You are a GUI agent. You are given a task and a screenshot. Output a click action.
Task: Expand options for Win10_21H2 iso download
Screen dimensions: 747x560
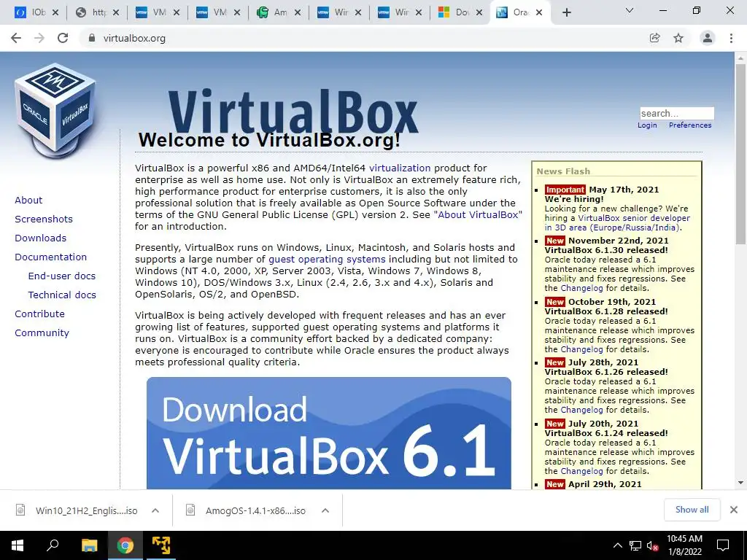click(x=155, y=510)
